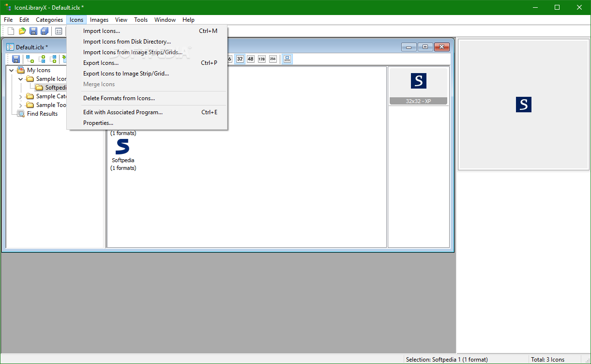This screenshot has height=364, width=591.
Task: Select the 32x32 - XP format thumbnail
Action: 419,87
